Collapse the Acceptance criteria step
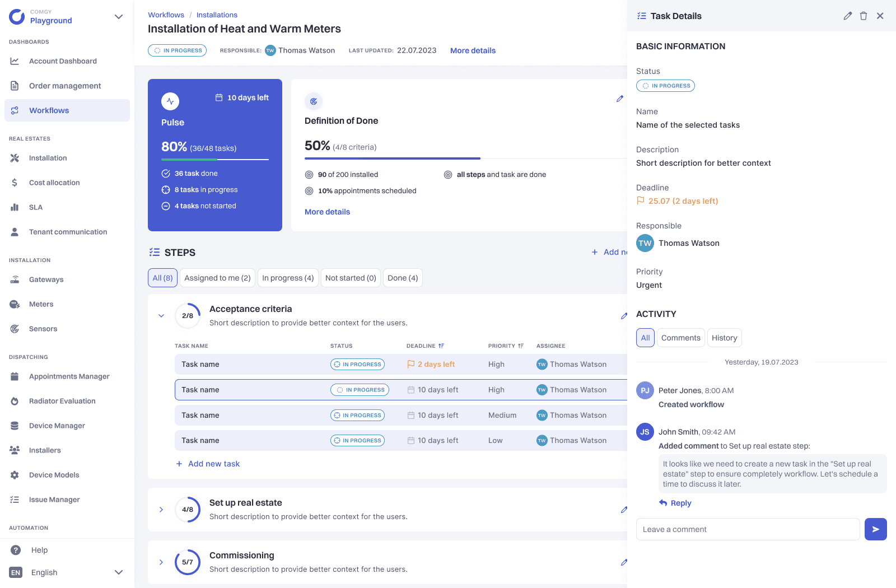This screenshot has height=588, width=896. click(x=161, y=316)
